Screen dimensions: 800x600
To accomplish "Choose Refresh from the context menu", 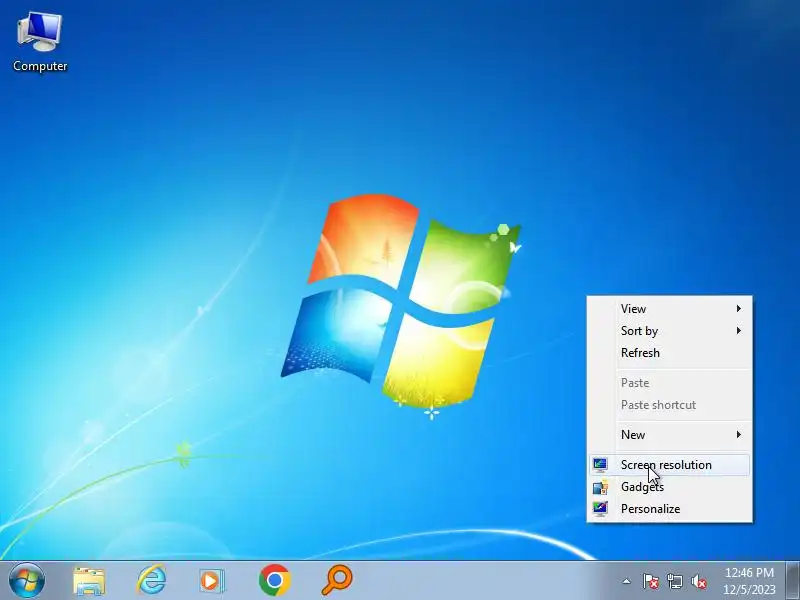I will point(670,353).
